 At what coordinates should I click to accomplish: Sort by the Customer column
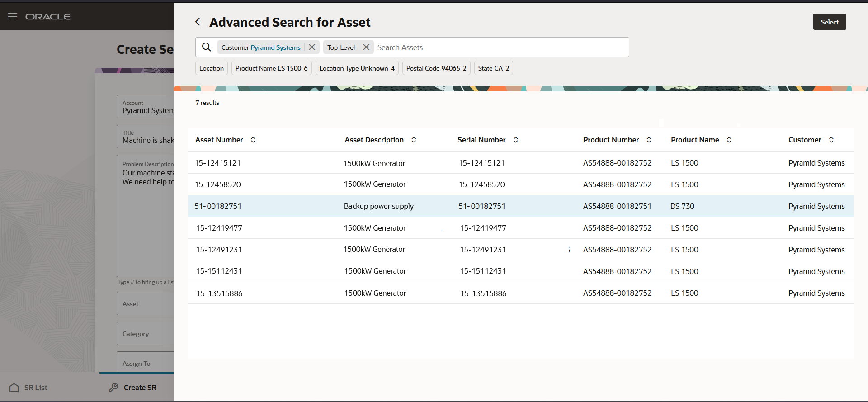(x=831, y=140)
